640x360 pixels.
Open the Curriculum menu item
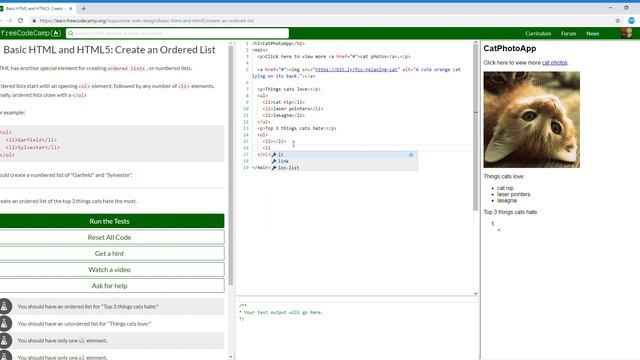(x=538, y=33)
